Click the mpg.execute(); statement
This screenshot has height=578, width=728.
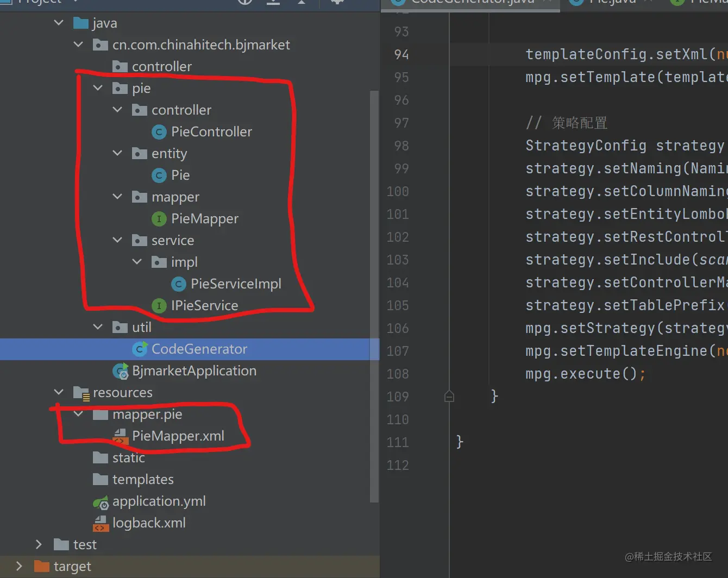click(586, 374)
